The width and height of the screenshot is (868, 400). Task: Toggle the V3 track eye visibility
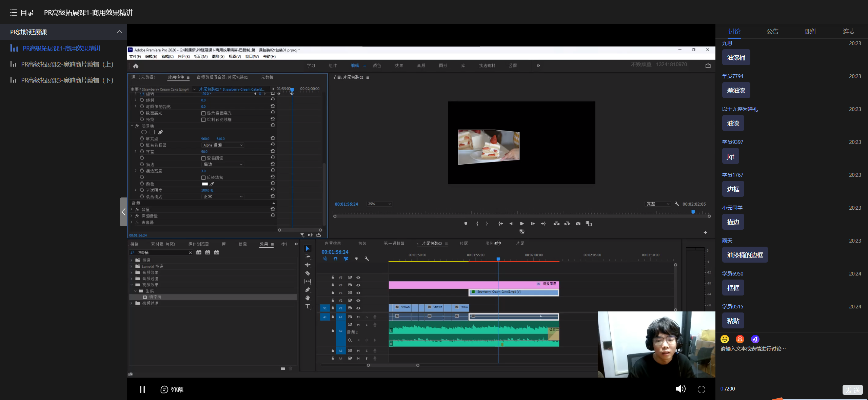coord(358,293)
